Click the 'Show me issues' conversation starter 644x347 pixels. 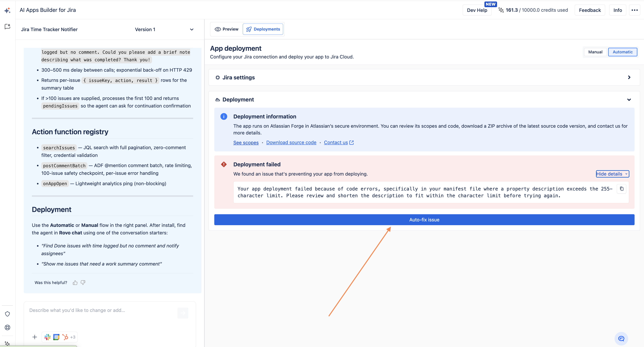point(101,264)
